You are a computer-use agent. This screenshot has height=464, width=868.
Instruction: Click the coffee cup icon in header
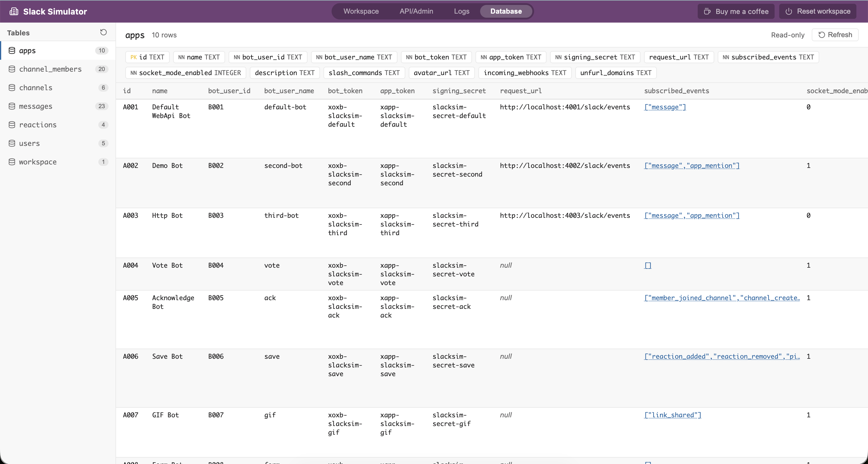coord(707,11)
